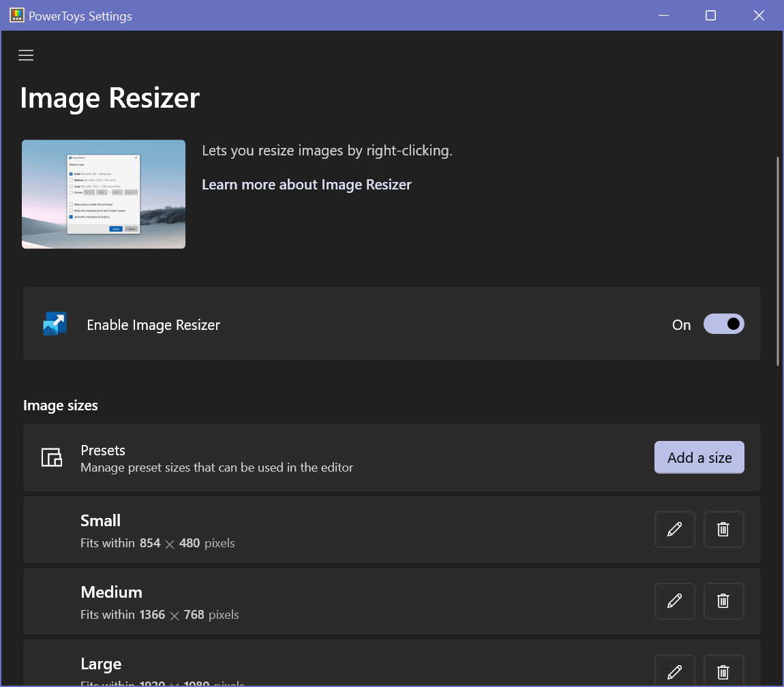This screenshot has width=784, height=687.
Task: Click the Presets label text
Action: (x=103, y=450)
